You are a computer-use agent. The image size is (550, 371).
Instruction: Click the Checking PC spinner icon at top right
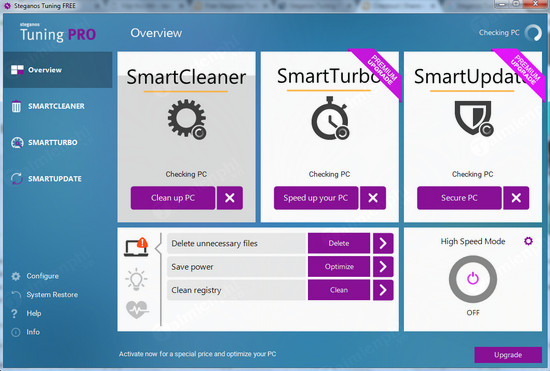(533, 33)
